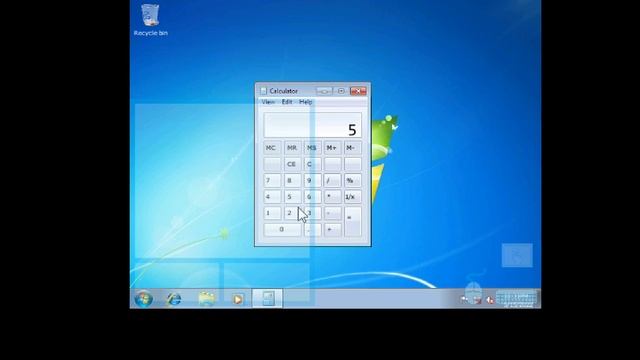The image size is (640, 360).
Task: Click the MC memory clear button
Action: point(272,148)
